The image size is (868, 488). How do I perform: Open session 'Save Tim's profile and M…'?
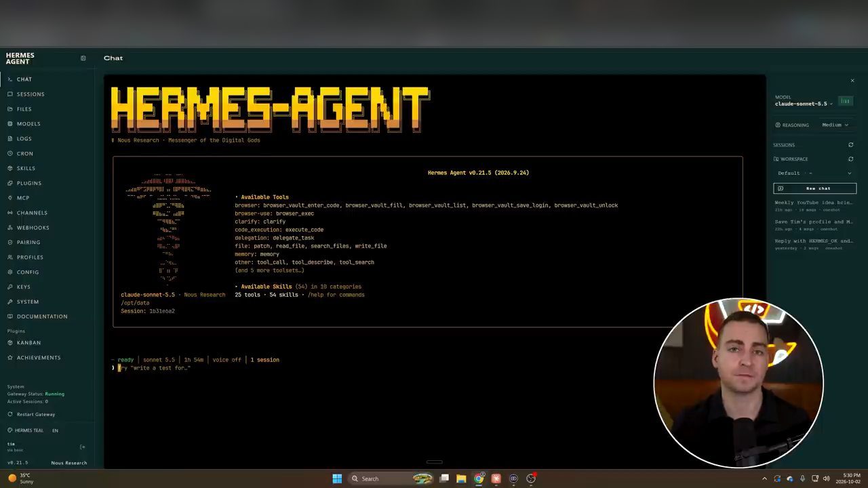pyautogui.click(x=814, y=225)
